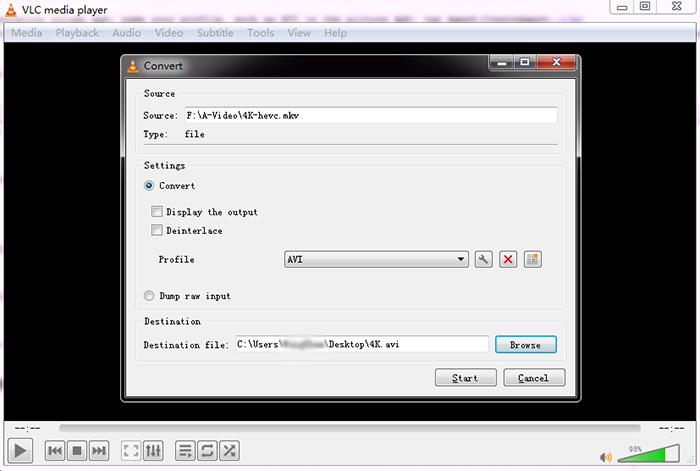Viewport: 700px width, 471px height.
Task: Enable Display the output checkbox
Action: [x=157, y=212]
